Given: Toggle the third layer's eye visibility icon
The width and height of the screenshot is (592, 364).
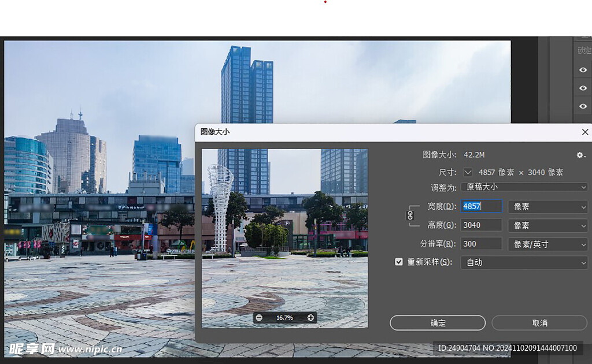Looking at the screenshot, I should pyautogui.click(x=583, y=106).
